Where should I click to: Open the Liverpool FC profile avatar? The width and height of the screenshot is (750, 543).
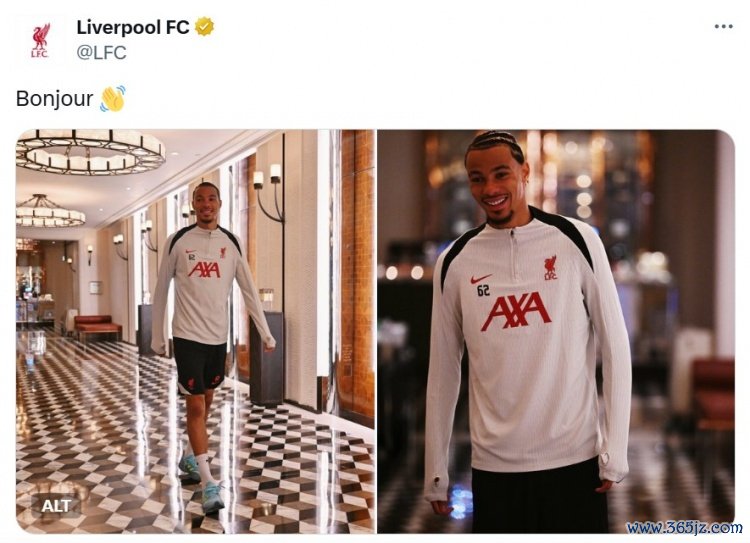point(40,40)
